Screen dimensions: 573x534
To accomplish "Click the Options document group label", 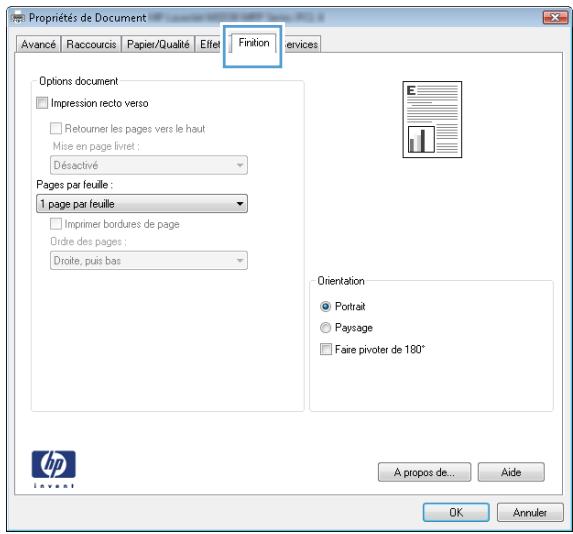I will (79, 81).
